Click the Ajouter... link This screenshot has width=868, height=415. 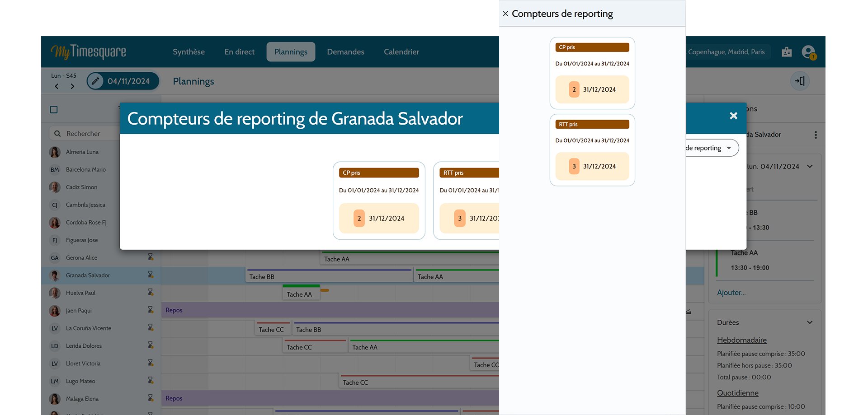731,293
